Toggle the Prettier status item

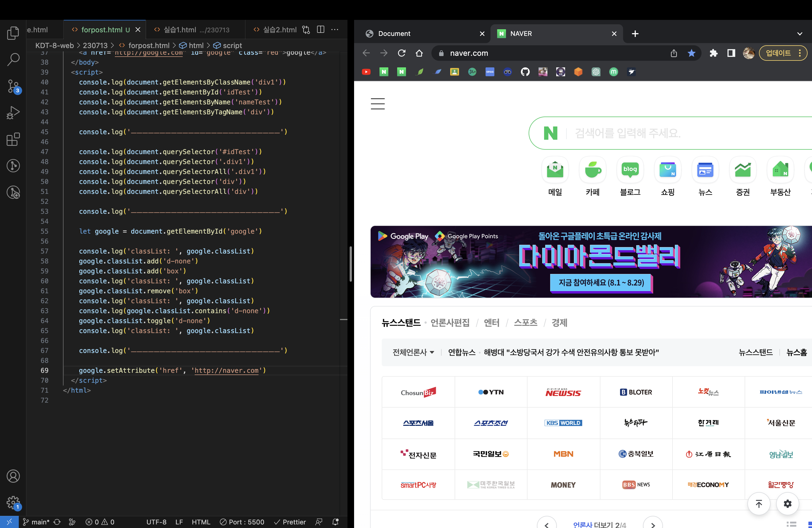(x=290, y=522)
